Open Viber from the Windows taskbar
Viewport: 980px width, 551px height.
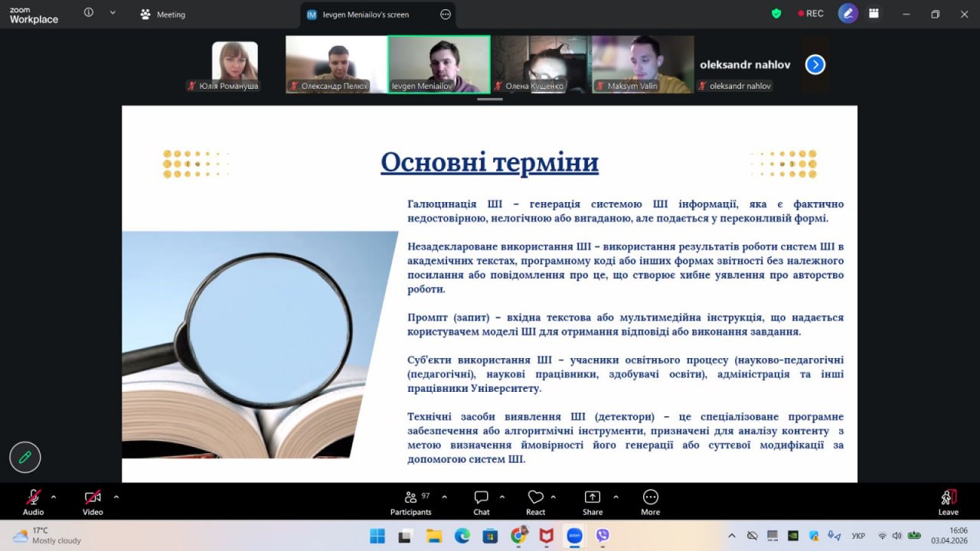tap(603, 536)
